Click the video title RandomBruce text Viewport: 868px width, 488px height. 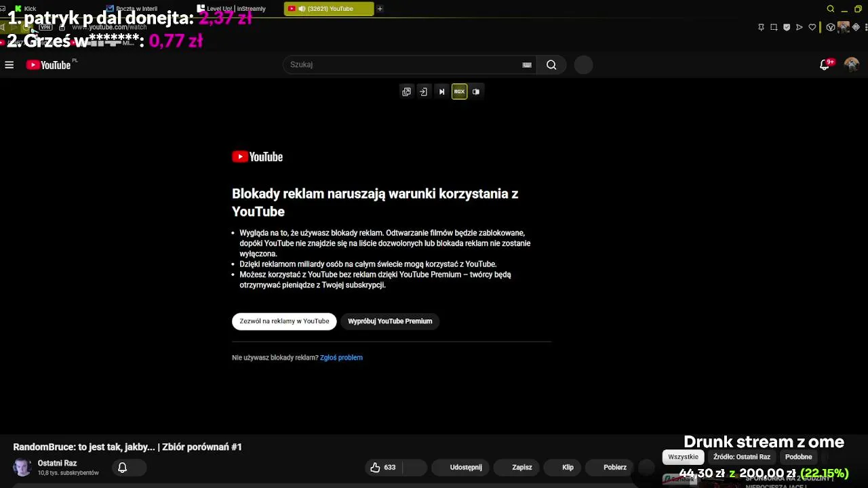pyautogui.click(x=127, y=447)
